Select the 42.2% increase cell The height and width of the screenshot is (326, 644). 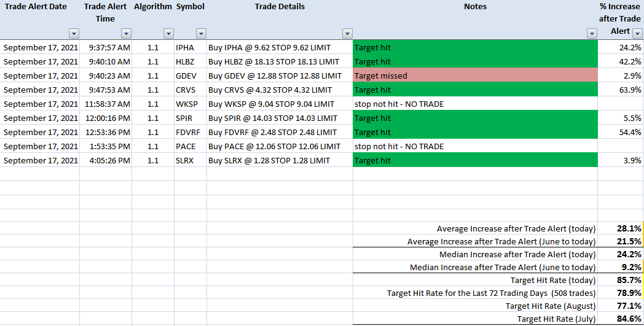(621, 61)
